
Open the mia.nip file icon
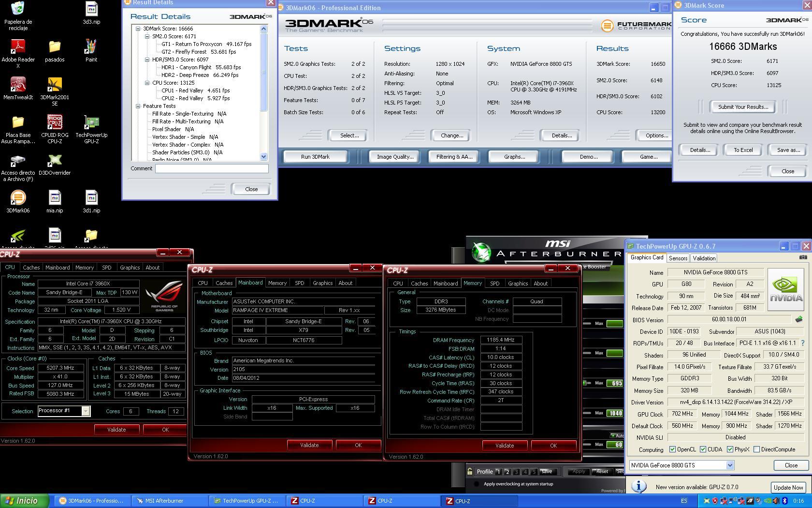(x=55, y=202)
